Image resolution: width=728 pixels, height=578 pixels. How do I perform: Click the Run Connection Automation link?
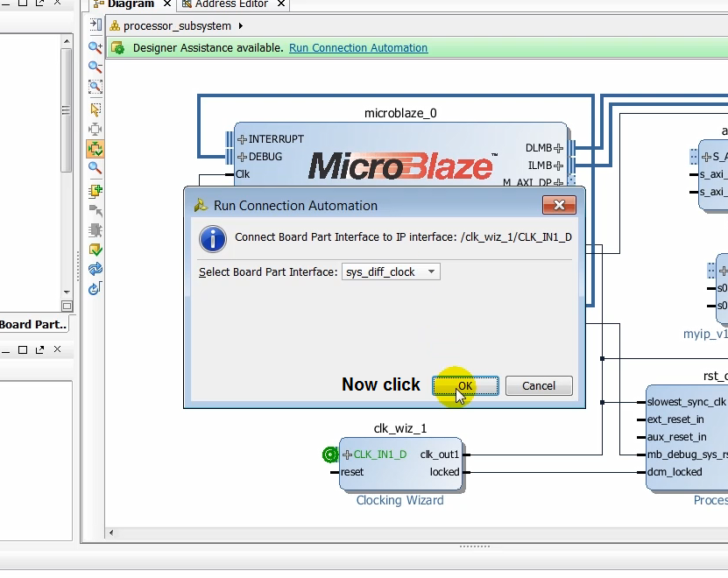(x=357, y=48)
